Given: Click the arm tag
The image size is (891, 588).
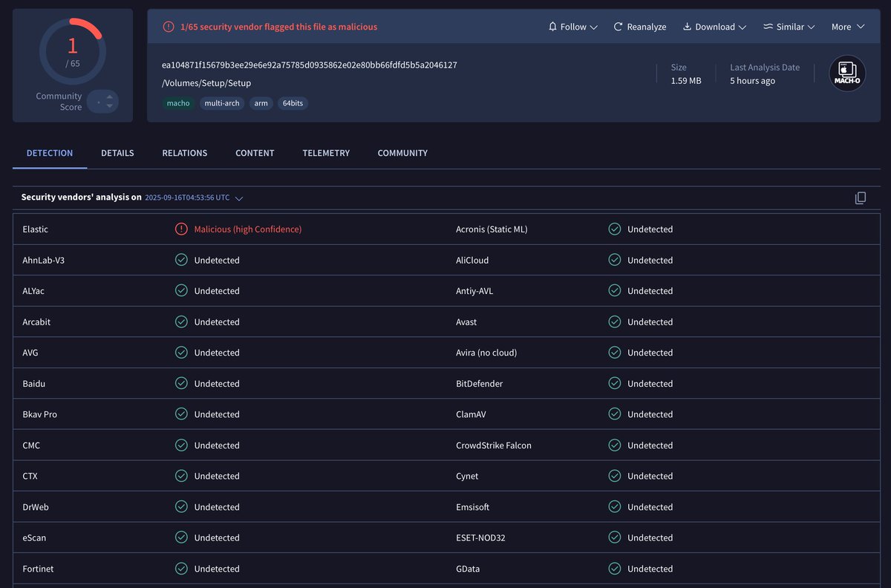Looking at the screenshot, I should 261,103.
